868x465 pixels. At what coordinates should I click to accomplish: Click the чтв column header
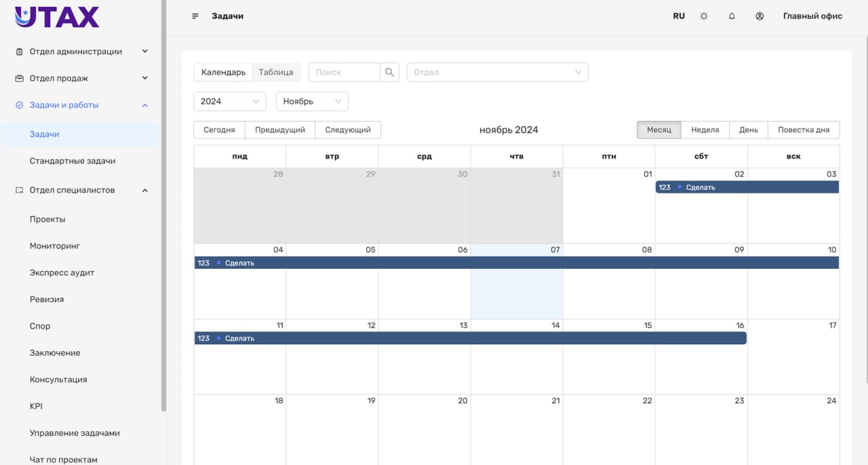[517, 157]
